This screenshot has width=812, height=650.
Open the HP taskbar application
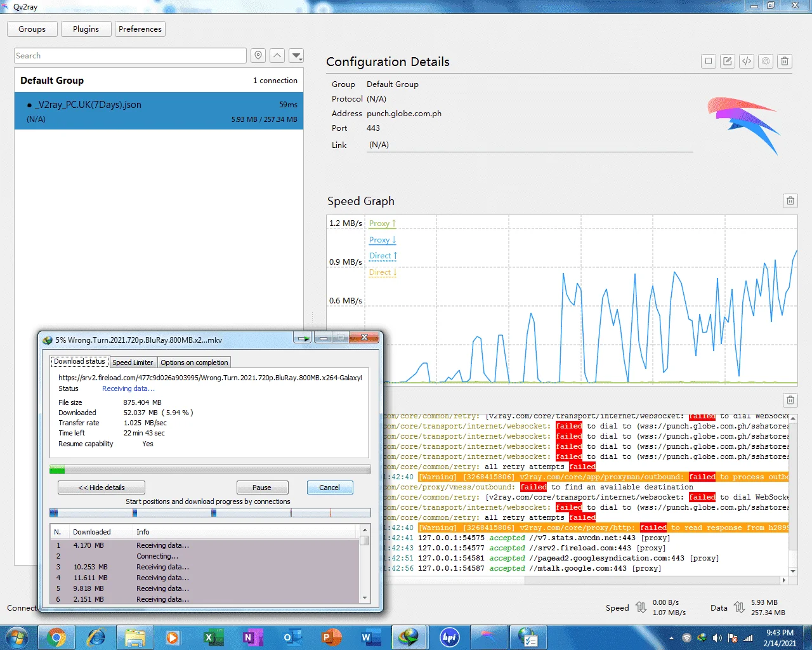click(x=449, y=637)
